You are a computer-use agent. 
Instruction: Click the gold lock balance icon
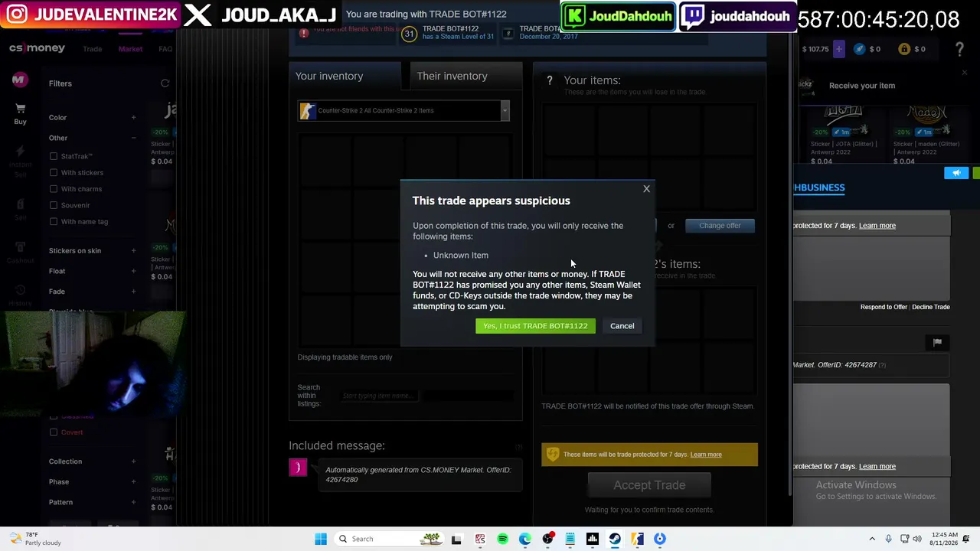point(904,49)
